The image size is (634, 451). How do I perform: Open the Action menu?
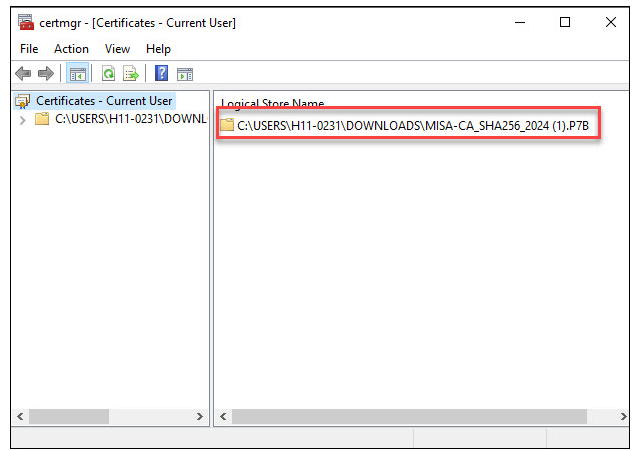pyautogui.click(x=71, y=48)
